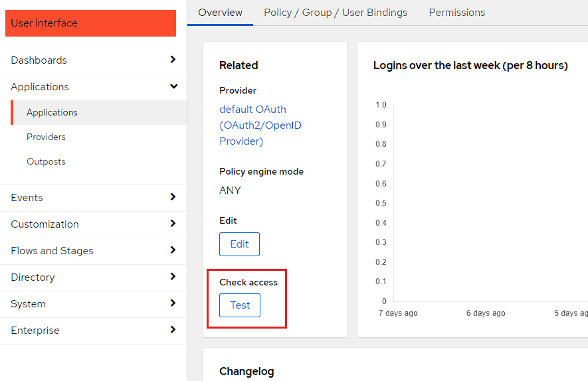The height and width of the screenshot is (381, 588).
Task: Click the Changelog section heading
Action: (246, 371)
